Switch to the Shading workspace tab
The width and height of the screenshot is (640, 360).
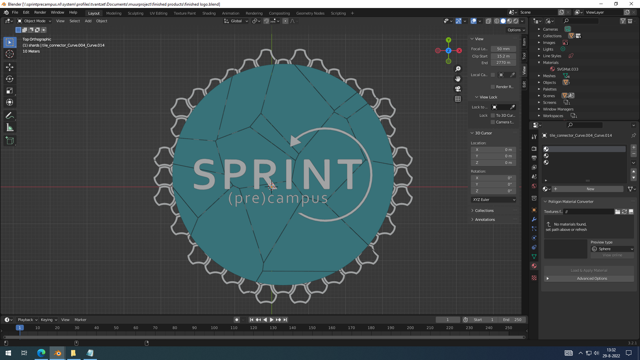pyautogui.click(x=209, y=13)
